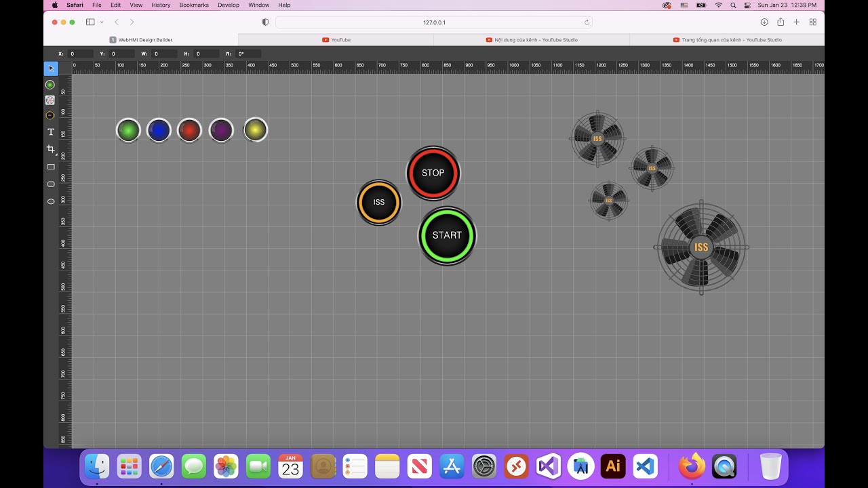
Task: Click the Y position field
Action: click(122, 54)
